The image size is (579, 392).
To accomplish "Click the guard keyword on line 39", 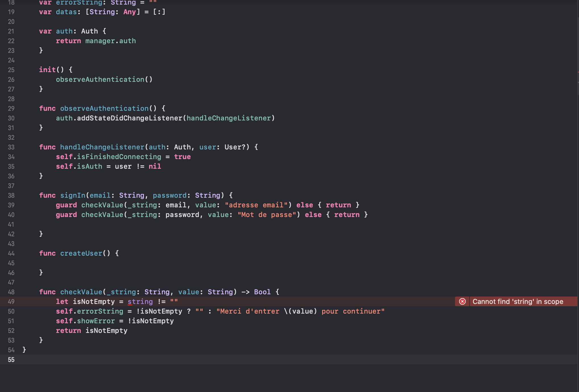I will click(66, 205).
